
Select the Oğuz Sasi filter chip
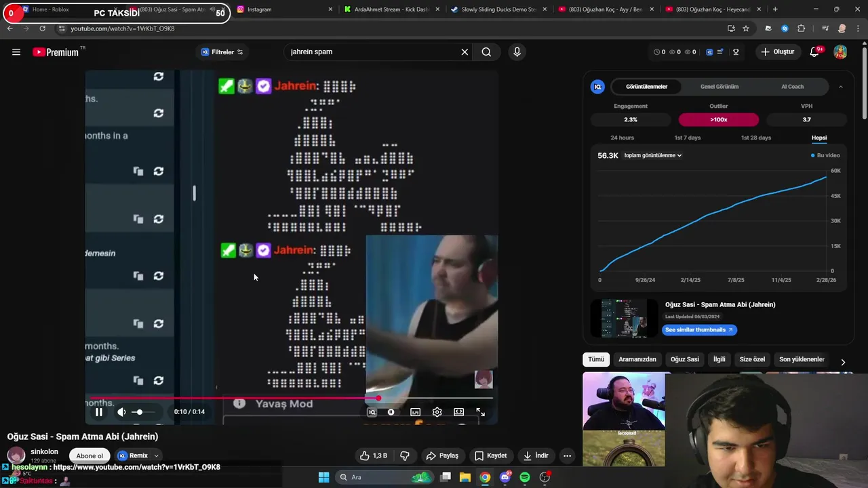(685, 359)
